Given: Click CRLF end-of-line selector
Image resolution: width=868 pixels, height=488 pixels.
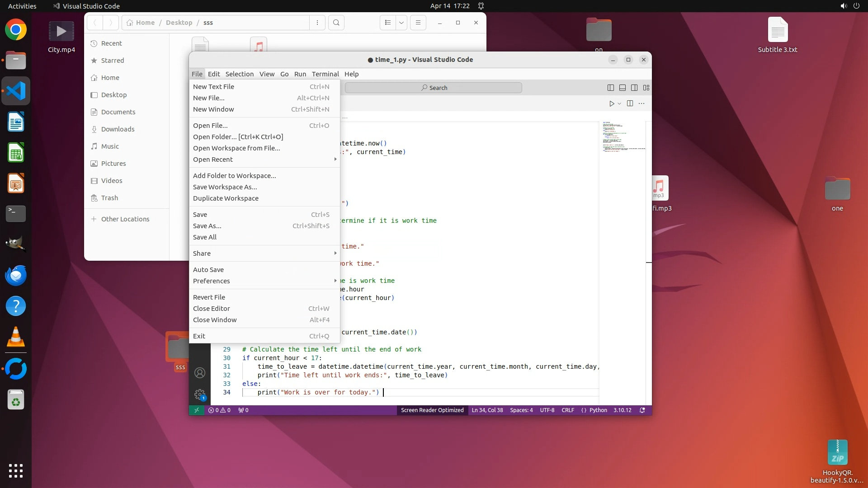Looking at the screenshot, I should pos(568,410).
